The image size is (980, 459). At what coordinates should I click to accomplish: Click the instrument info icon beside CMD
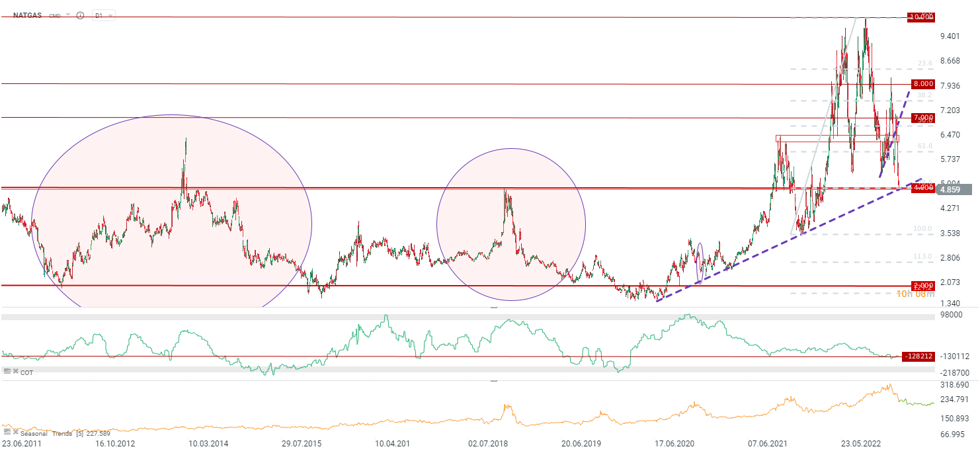pyautogui.click(x=80, y=15)
